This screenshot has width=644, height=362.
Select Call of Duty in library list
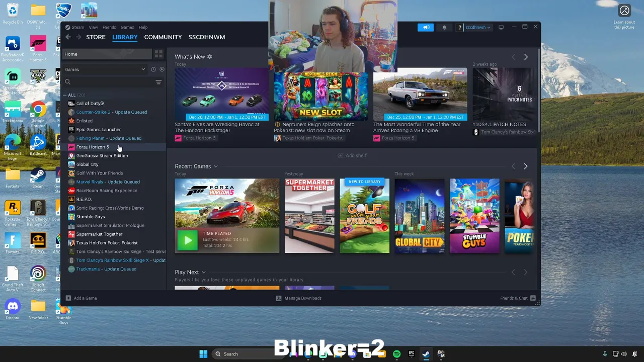click(90, 104)
